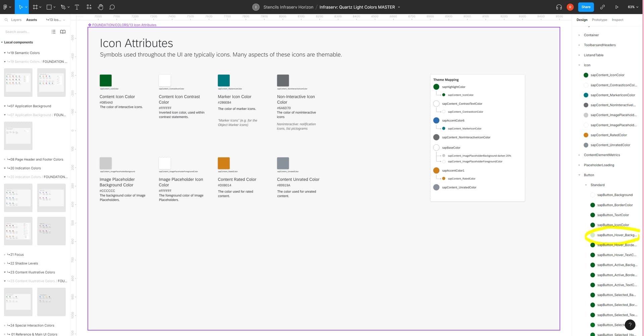Click the orange Content Rated Color swatch
Screen dimensions: 644x336
point(224,163)
